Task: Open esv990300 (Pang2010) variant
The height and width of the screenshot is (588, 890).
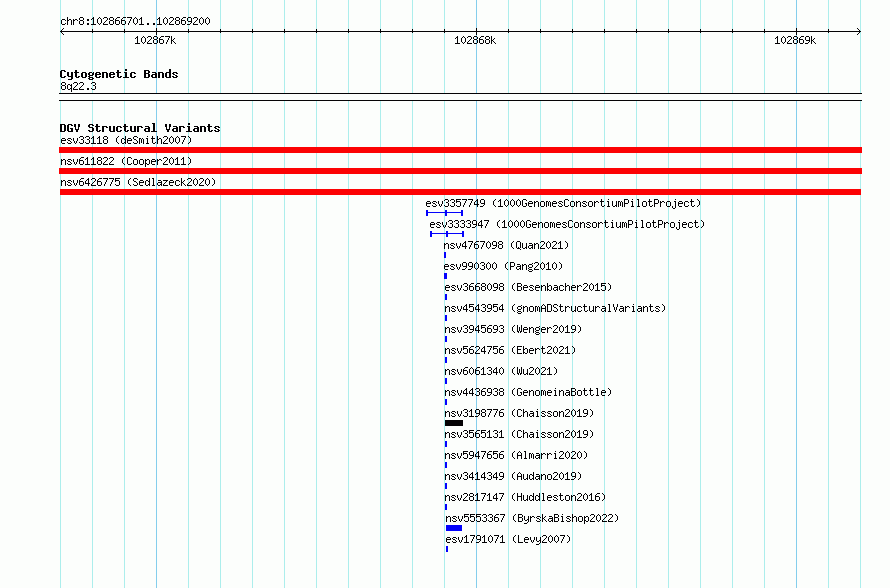Action: pyautogui.click(x=503, y=266)
